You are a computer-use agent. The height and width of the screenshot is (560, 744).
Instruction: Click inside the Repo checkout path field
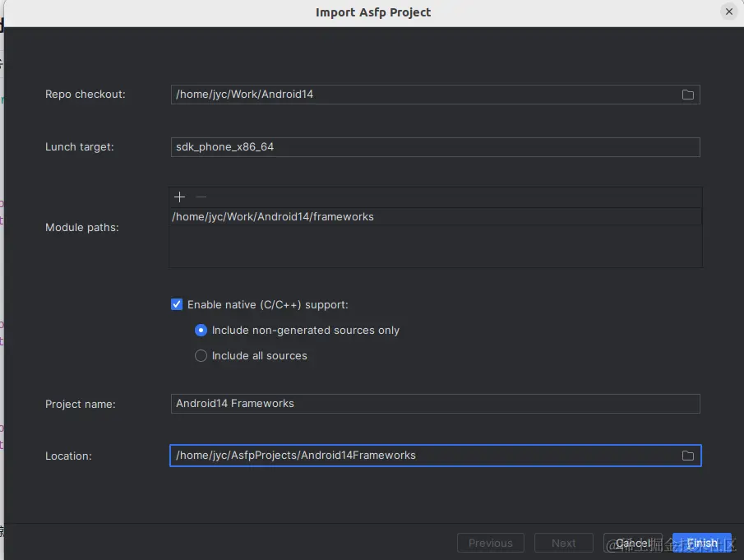coord(411,95)
